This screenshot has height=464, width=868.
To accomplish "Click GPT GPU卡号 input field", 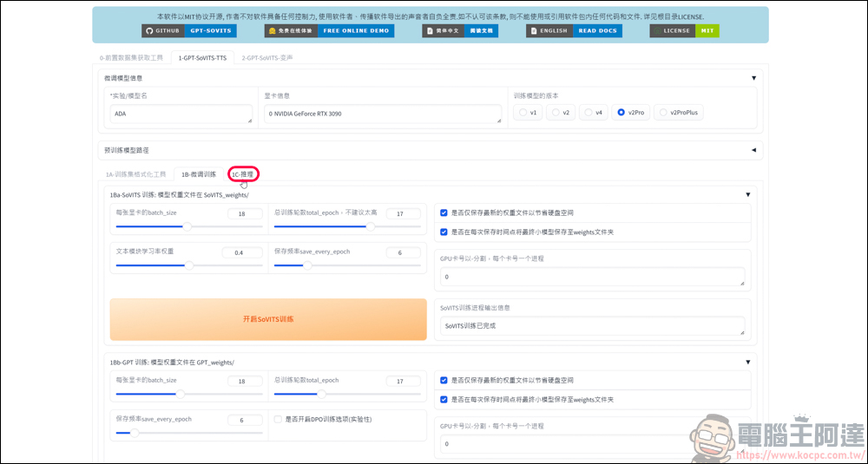I will (592, 445).
